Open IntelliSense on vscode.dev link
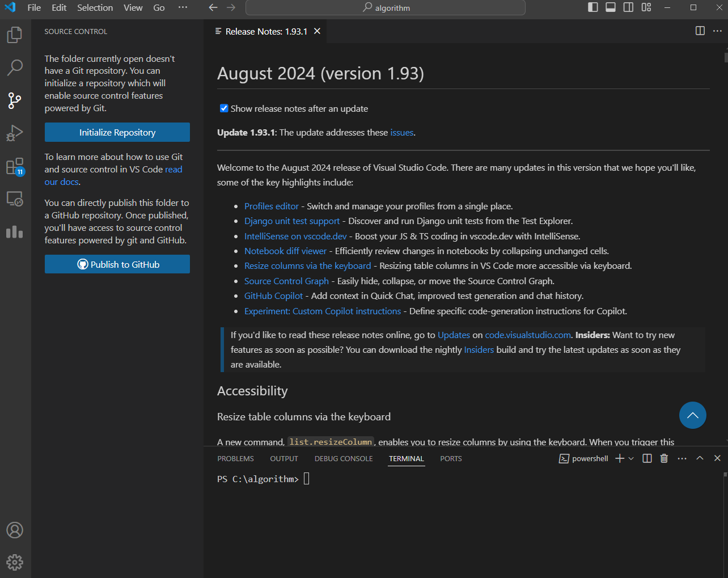This screenshot has height=578, width=728. point(295,236)
